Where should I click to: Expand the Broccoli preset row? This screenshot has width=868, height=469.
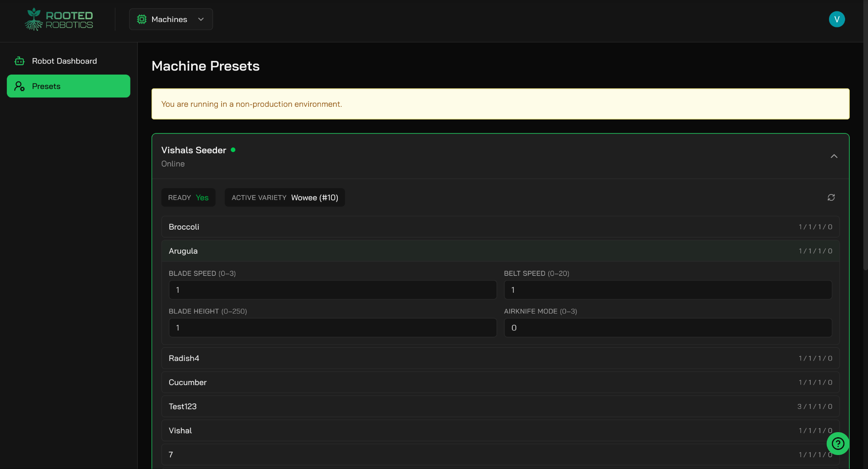[500, 227]
